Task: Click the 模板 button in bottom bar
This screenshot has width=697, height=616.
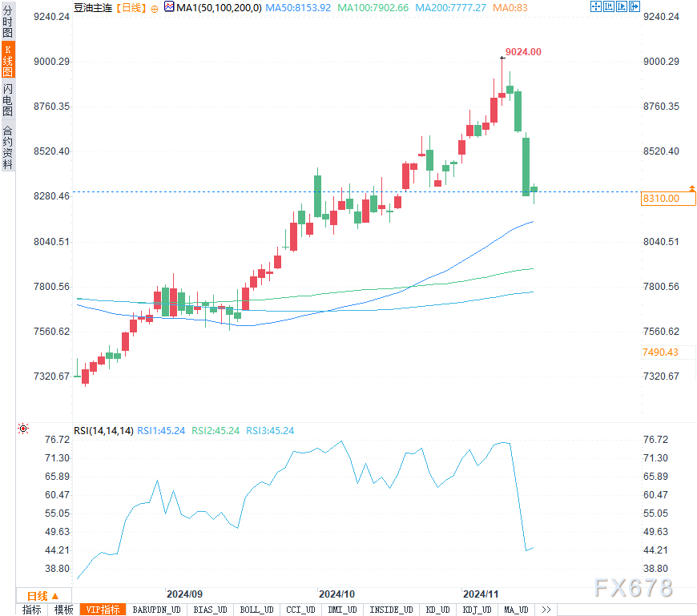Action: [63, 610]
